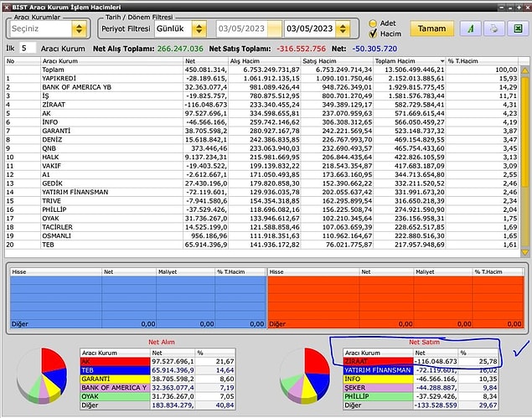Select the DENİZ row
This screenshot has width=532, height=418.
(261, 139)
